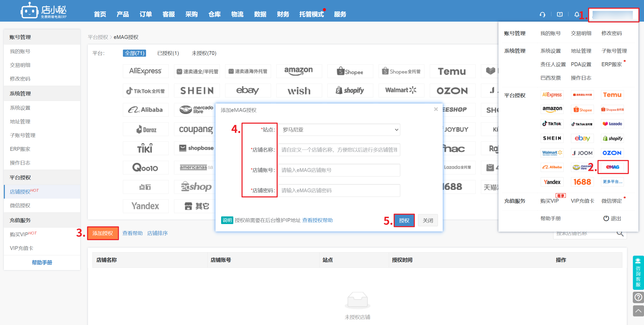Click the orange 添加授权 button
Screen dimensions: 644x325
(103, 233)
